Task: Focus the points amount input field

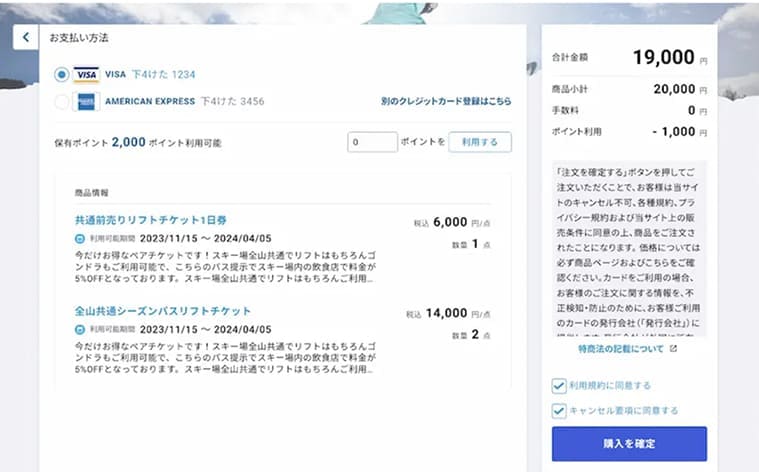Action: pos(372,142)
